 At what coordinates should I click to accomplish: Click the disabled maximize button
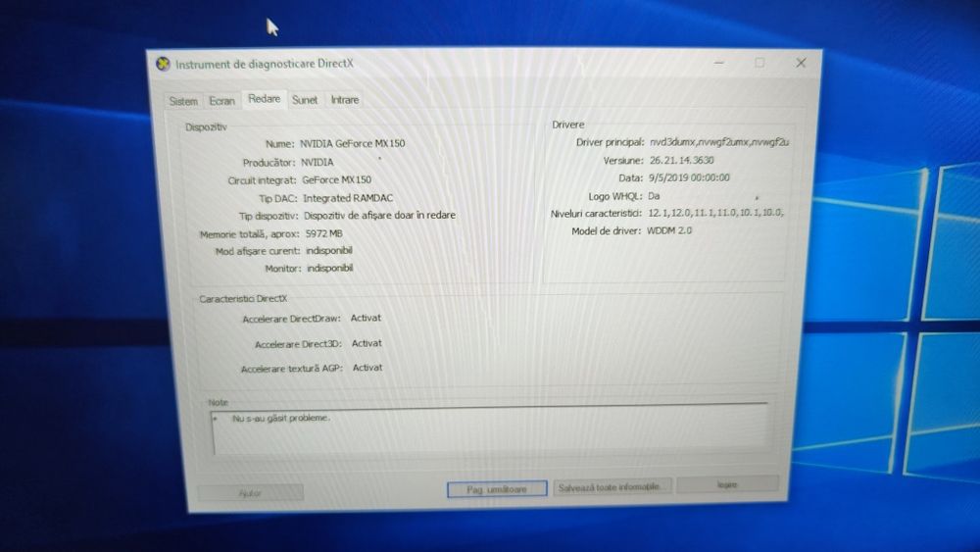tap(759, 63)
